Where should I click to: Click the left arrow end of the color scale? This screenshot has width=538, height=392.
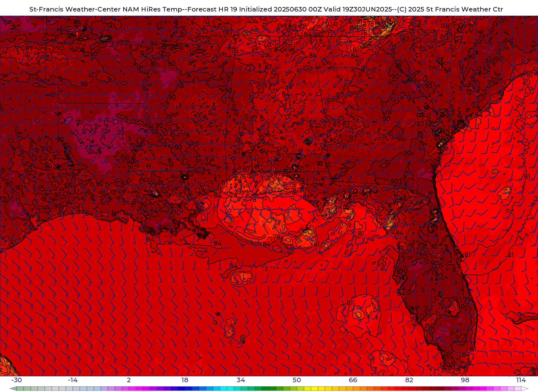(13, 389)
